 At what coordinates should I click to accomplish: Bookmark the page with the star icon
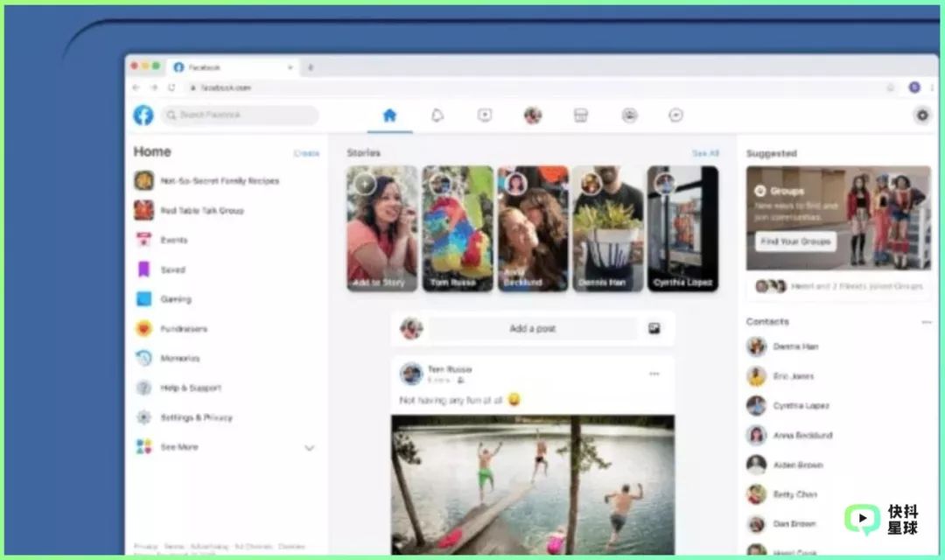890,87
